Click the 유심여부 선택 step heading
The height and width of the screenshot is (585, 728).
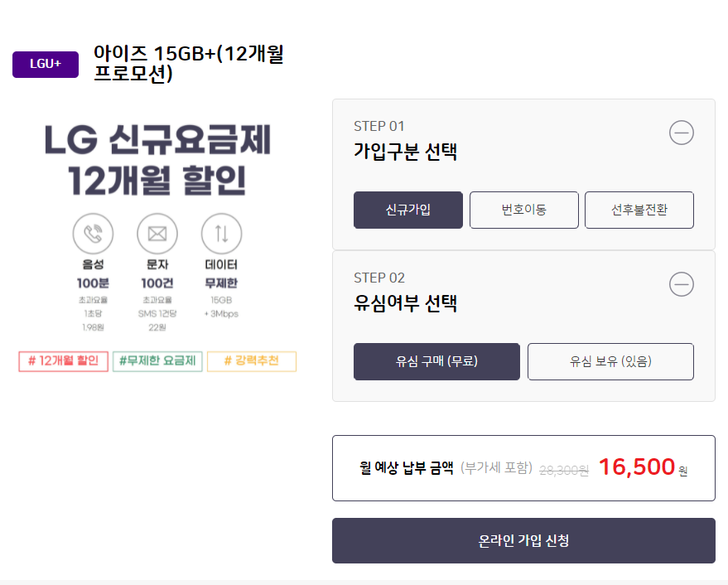(x=405, y=303)
